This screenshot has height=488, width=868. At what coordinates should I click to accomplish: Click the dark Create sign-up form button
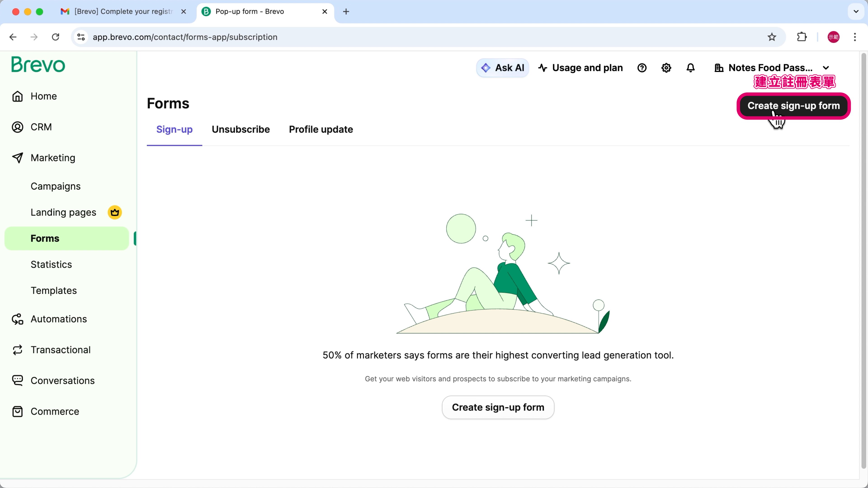793,106
